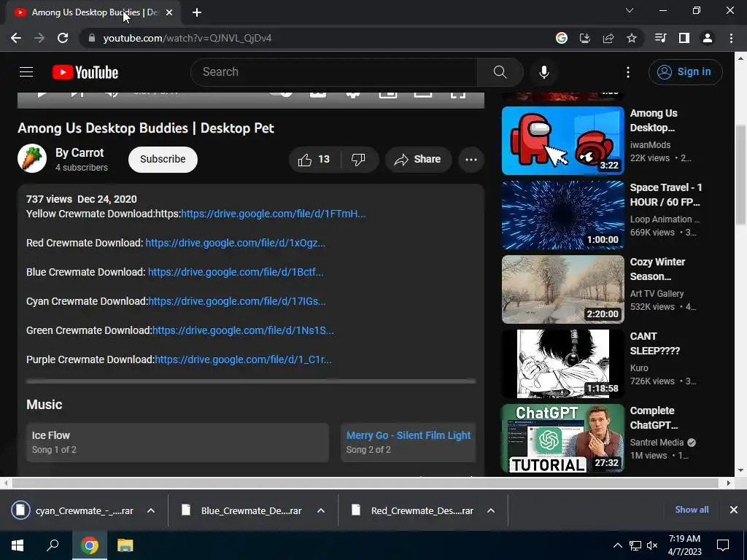This screenshot has height=560, width=747.
Task: Open Cyan Crewmate Google Drive link
Action: (237, 301)
